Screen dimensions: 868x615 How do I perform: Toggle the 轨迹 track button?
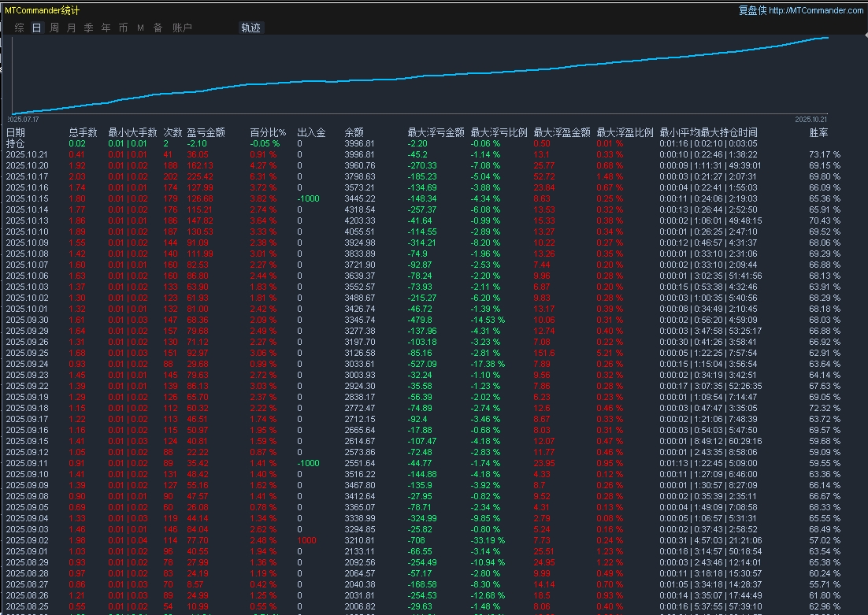click(x=250, y=28)
